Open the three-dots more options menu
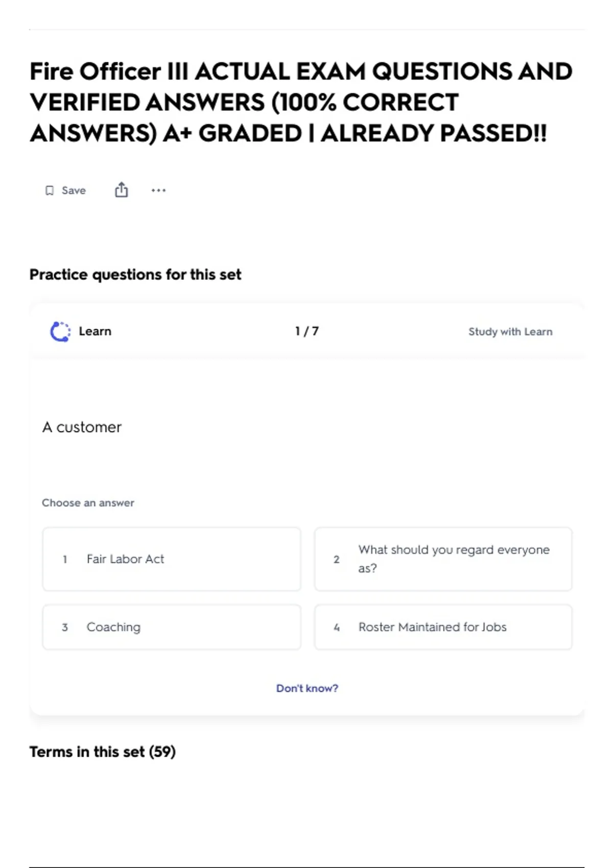The height and width of the screenshot is (868, 613). tap(158, 190)
